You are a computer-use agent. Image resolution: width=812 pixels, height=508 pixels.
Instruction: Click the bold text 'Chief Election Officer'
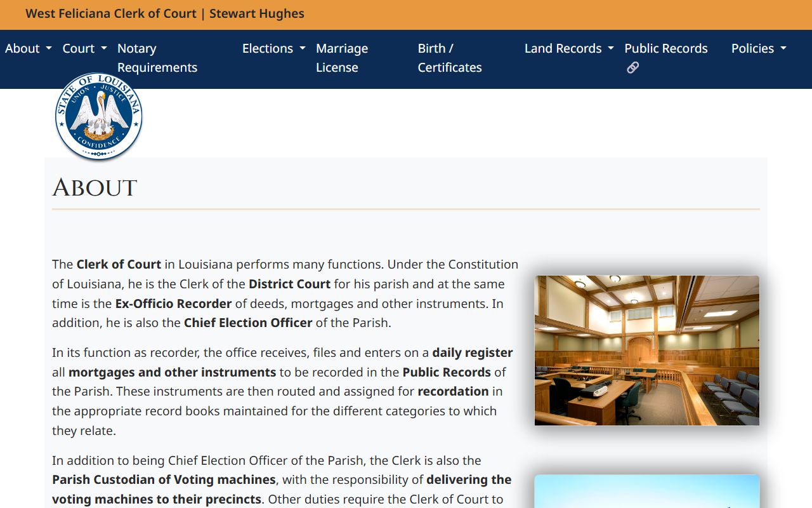248,323
